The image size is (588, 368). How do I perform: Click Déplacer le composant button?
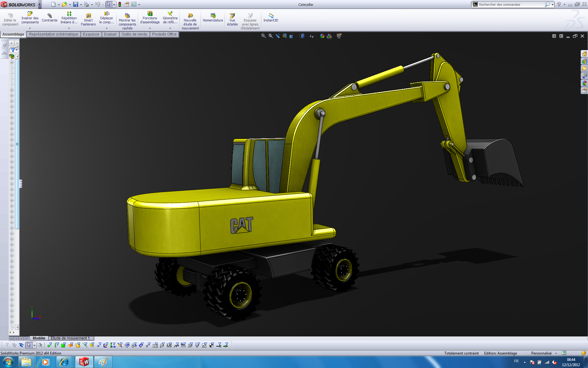(x=107, y=18)
